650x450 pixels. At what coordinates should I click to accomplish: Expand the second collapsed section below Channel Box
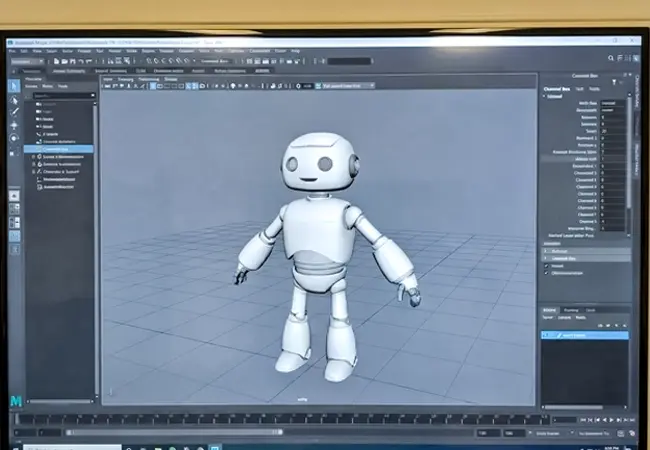pyautogui.click(x=546, y=258)
